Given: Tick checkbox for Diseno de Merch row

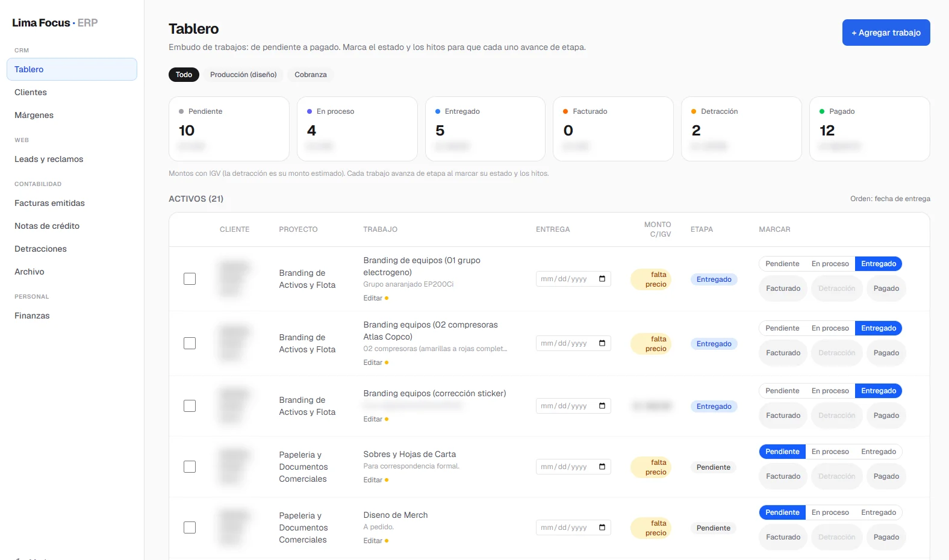Looking at the screenshot, I should (x=190, y=527).
